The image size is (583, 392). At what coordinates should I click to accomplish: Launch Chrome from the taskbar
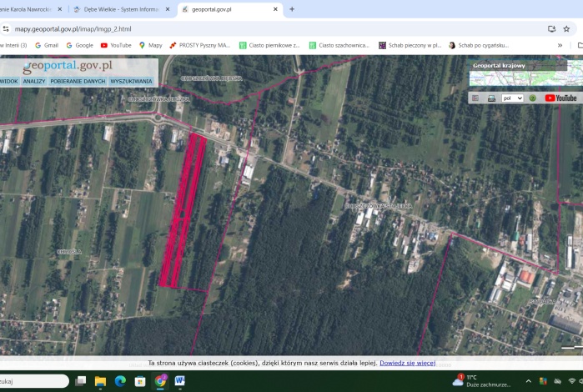coord(160,381)
